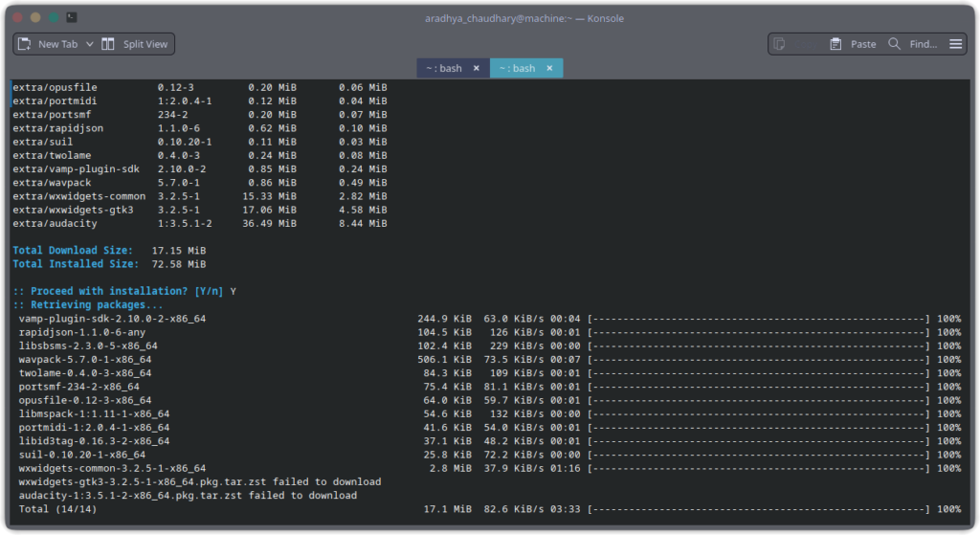Image resolution: width=980 pixels, height=535 pixels.
Task: Click 'extra/wxwidgets-common' package name
Action: 79,196
